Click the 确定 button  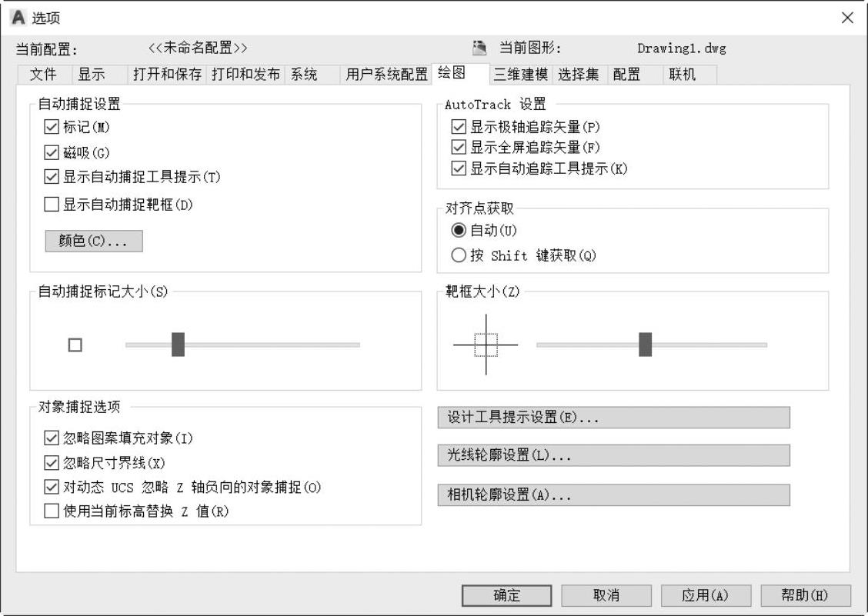point(506,595)
